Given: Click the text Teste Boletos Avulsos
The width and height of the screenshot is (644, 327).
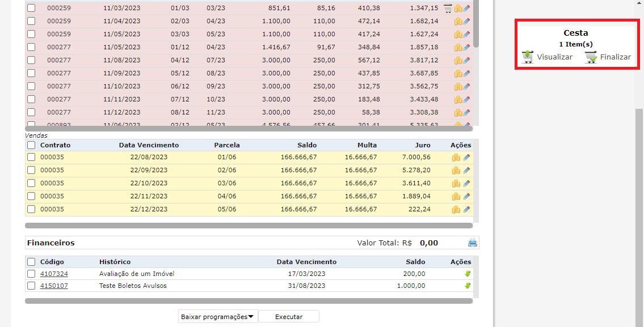Looking at the screenshot, I should 133,286.
